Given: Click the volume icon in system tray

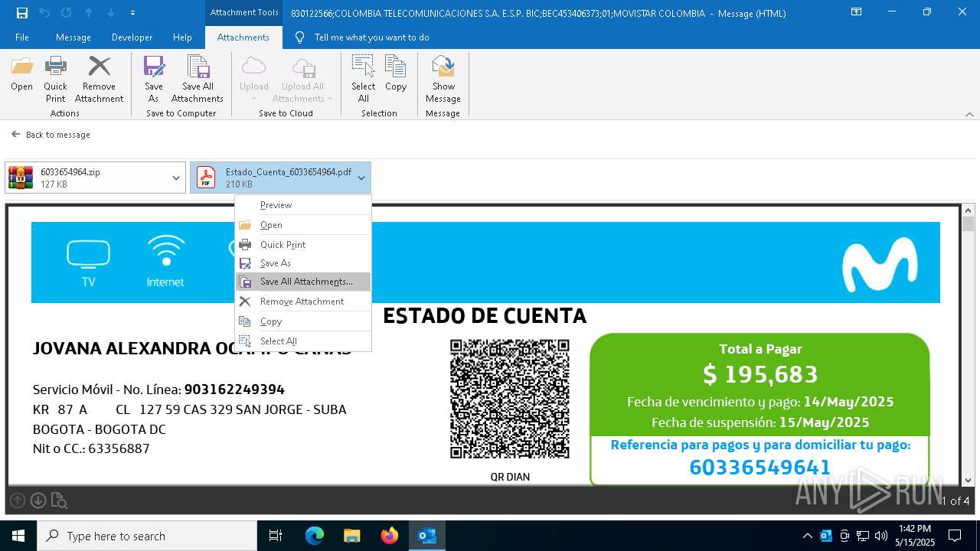Looking at the screenshot, I should [x=881, y=536].
